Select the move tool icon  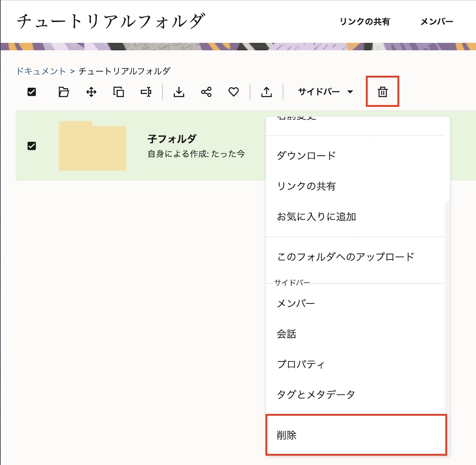91,92
